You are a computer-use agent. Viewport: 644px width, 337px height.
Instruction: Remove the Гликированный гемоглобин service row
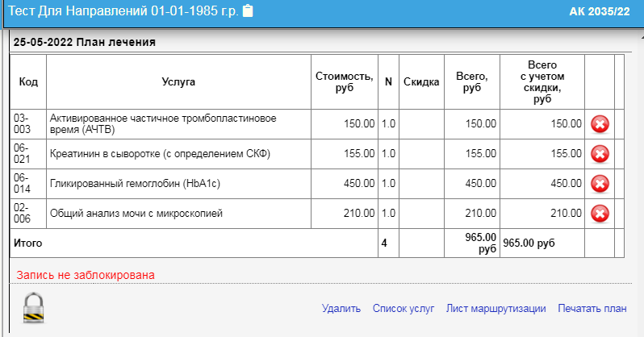pos(600,184)
